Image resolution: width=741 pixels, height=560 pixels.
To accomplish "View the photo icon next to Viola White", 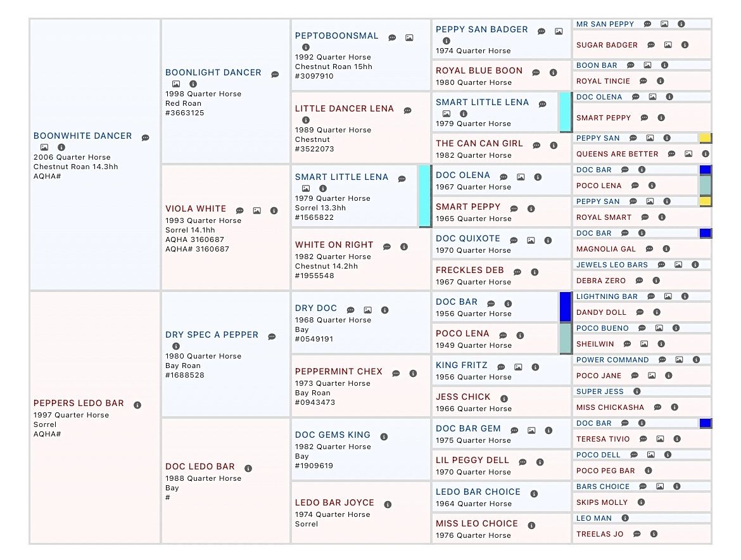I will pyautogui.click(x=256, y=211).
